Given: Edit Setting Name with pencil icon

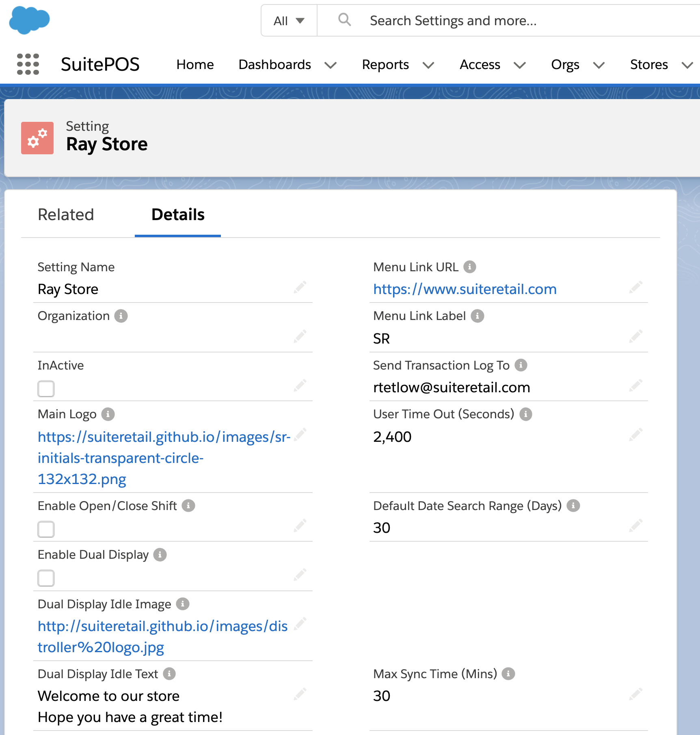Looking at the screenshot, I should (x=300, y=288).
